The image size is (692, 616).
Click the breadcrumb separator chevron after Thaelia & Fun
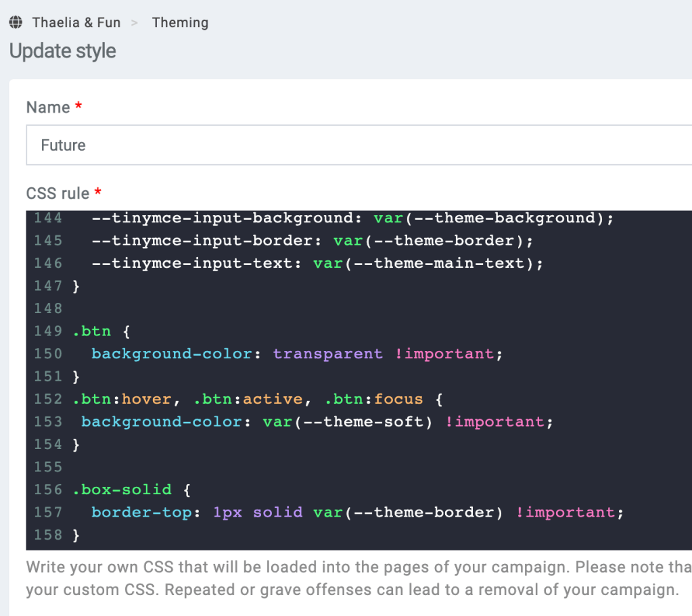(x=135, y=22)
